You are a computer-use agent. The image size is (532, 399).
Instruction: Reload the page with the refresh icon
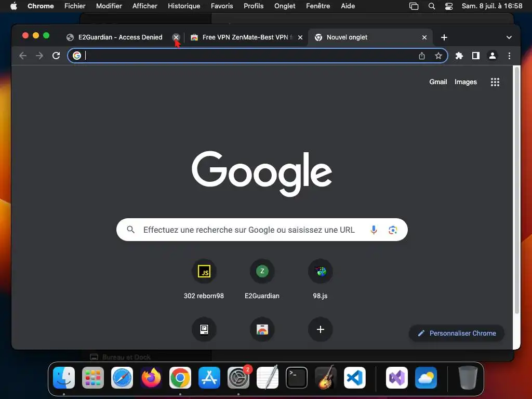(56, 56)
